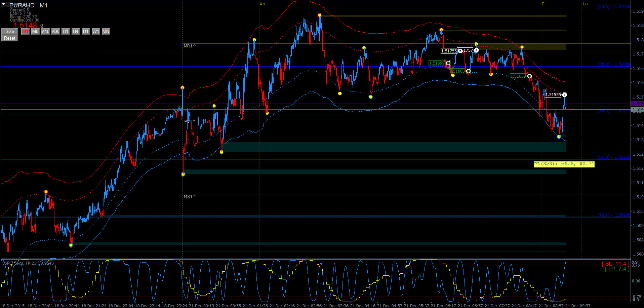Switch to the H1 timeframe
This screenshot has width=644, height=308.
[66, 31]
